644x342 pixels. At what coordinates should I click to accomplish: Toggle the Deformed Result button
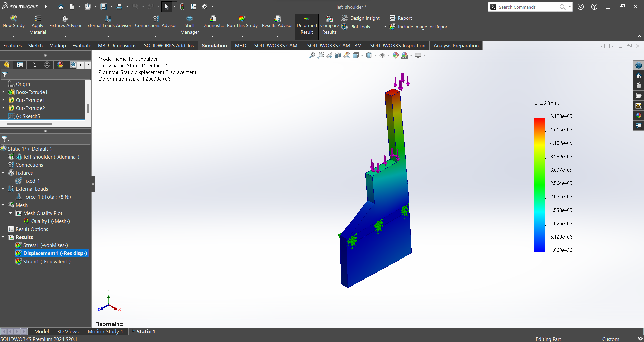point(307,26)
